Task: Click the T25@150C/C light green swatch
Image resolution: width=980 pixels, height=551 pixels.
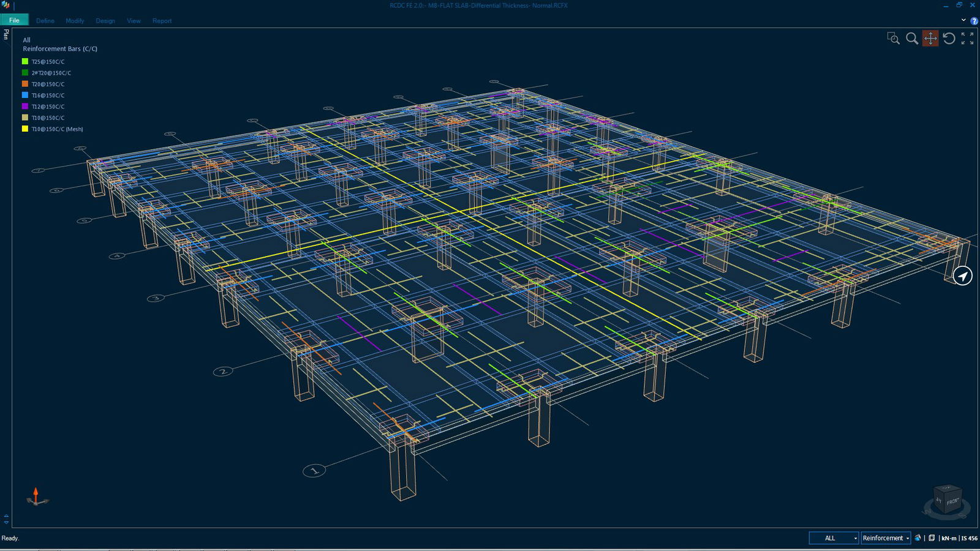Action: [25, 61]
